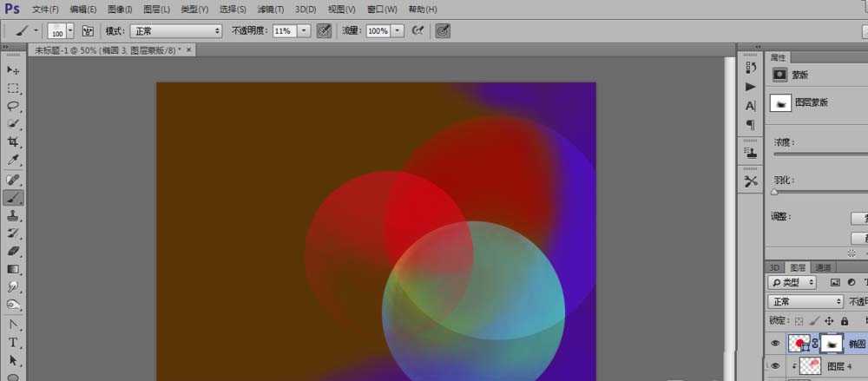Hide the 图层 4 layer

(775, 366)
